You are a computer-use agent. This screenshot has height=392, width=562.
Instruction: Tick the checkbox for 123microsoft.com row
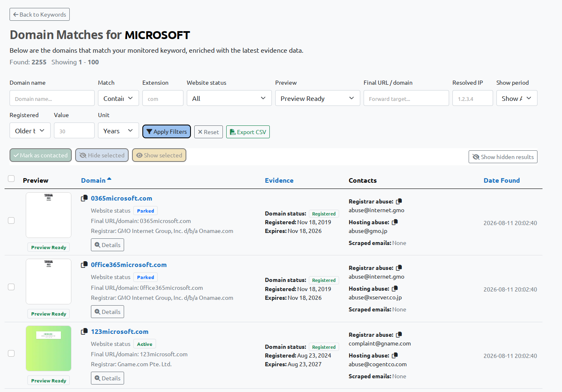[11, 353]
